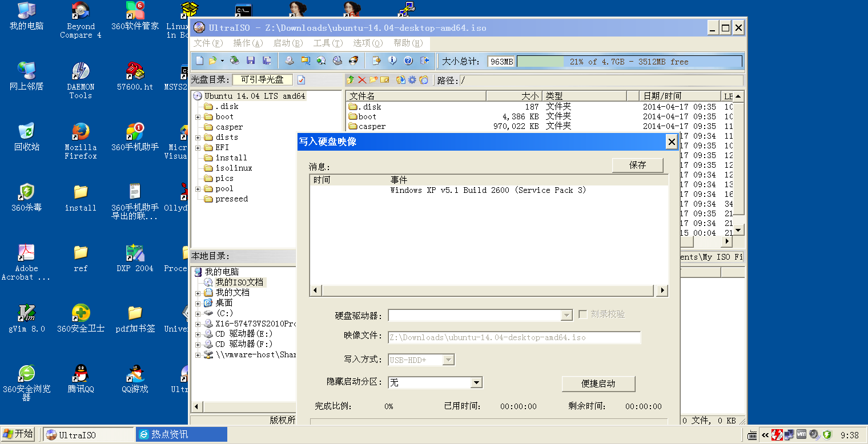The height and width of the screenshot is (444, 868).
Task: Expand the 我的文档 tree node
Action: 198,293
